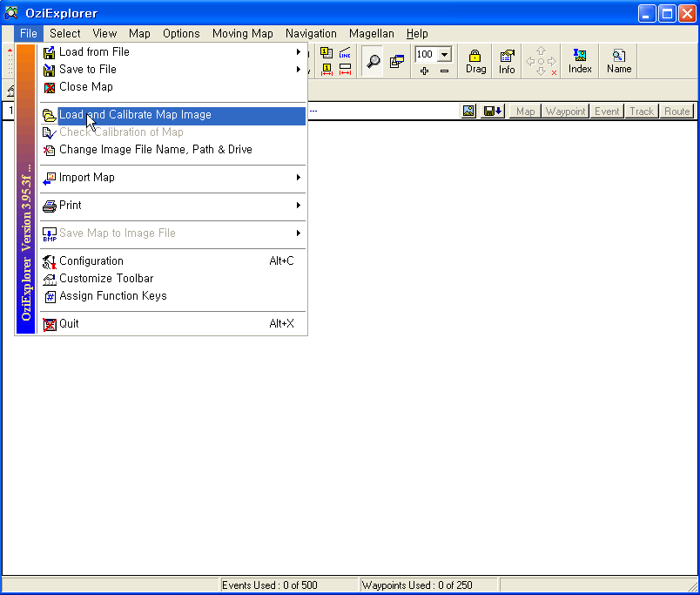Expand Save Map to Image File submenu

pyautogui.click(x=172, y=233)
